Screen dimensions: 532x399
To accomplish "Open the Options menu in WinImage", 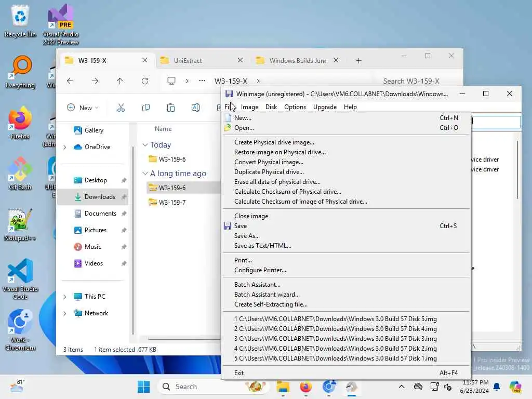I will point(295,107).
